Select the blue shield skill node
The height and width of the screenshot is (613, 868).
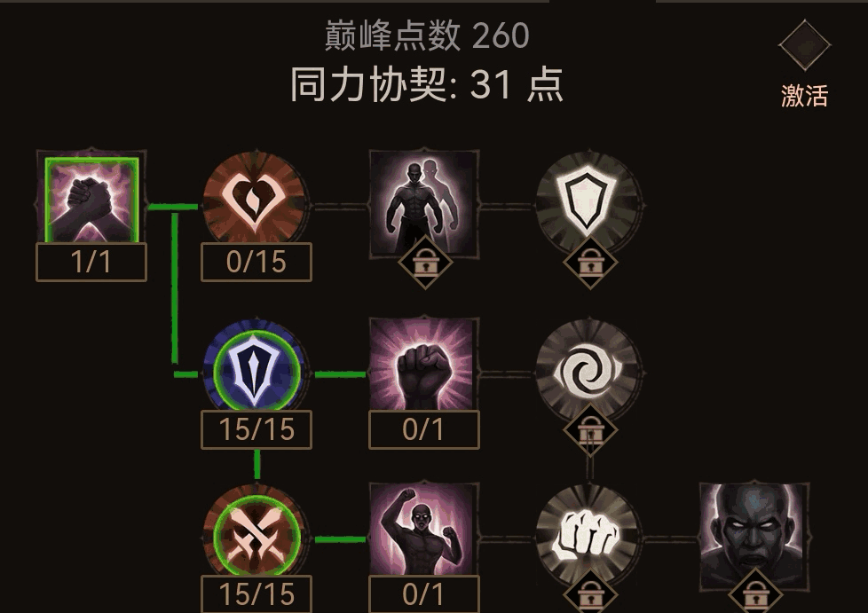click(256, 369)
